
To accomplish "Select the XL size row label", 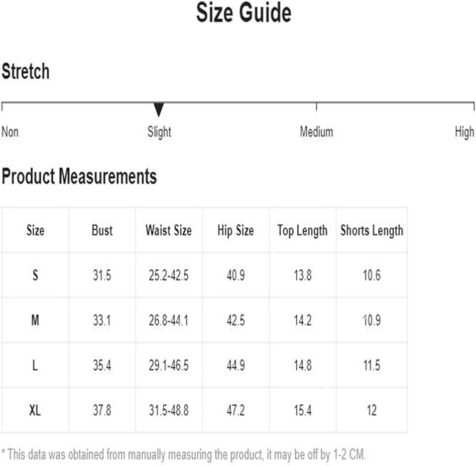I will [35, 410].
